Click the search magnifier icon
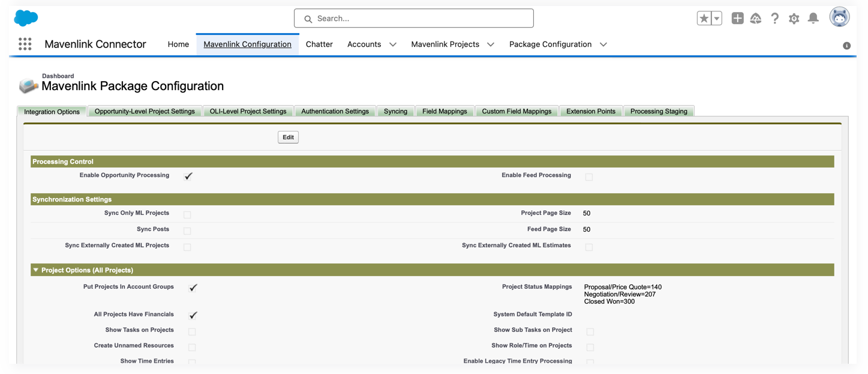This screenshot has height=374, width=868. [x=308, y=19]
